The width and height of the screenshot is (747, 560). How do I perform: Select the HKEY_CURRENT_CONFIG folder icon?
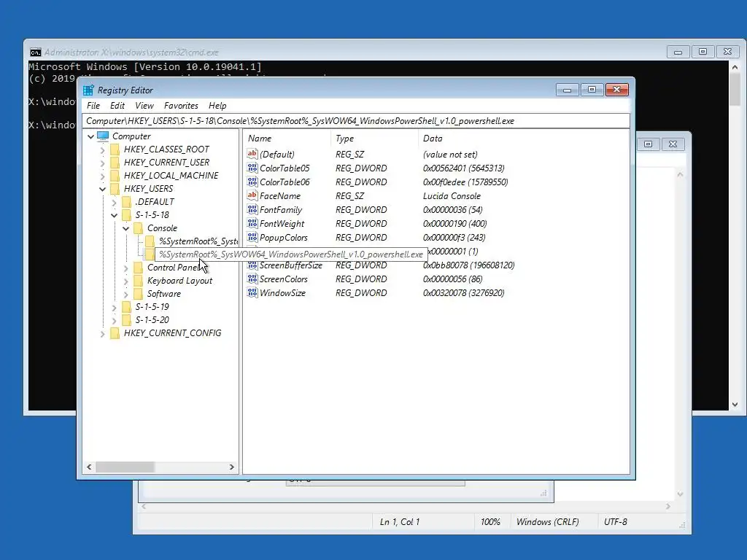115,333
